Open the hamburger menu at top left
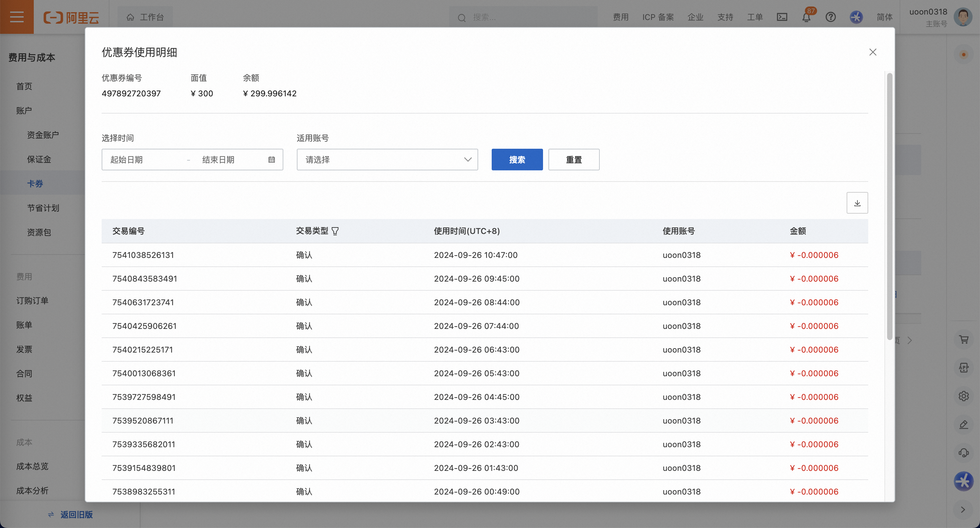The width and height of the screenshot is (980, 528). (17, 17)
